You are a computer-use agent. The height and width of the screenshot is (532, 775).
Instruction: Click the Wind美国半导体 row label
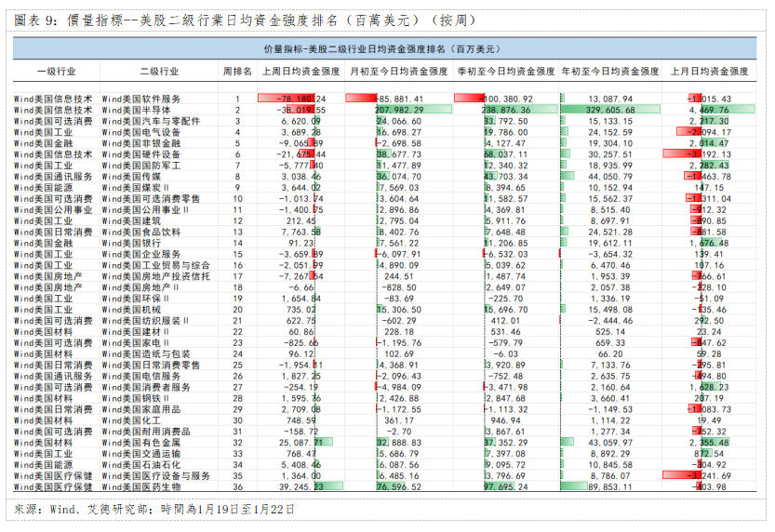click(135, 110)
